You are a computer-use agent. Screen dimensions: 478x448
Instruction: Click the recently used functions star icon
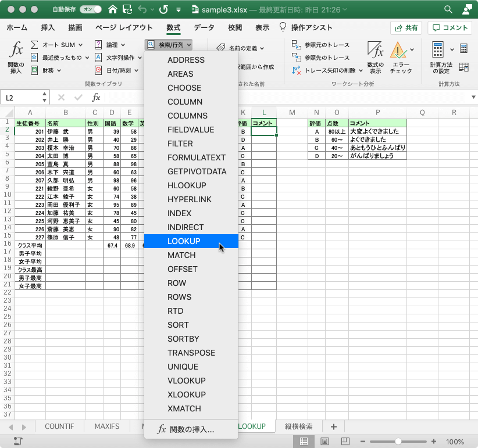click(x=34, y=58)
